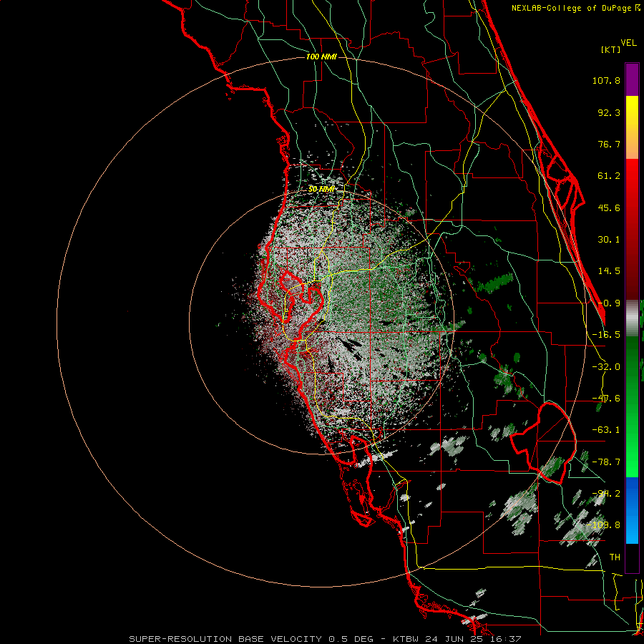Screen dimensions: 644x644
Task: Select the -47.6 scale label
Action: coord(606,399)
